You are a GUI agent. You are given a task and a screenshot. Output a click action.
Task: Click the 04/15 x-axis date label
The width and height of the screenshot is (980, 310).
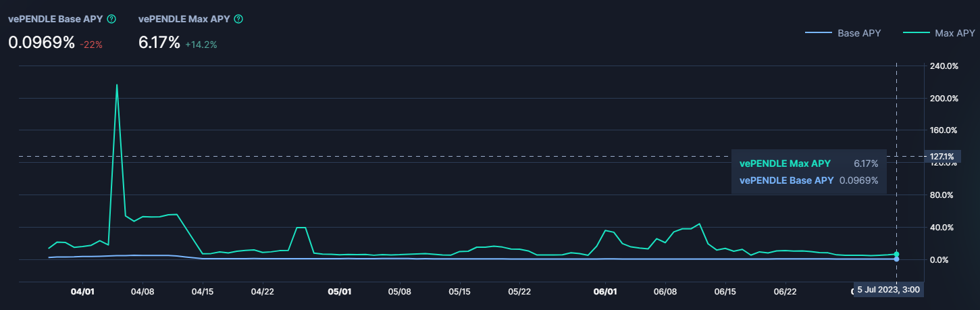point(203,292)
